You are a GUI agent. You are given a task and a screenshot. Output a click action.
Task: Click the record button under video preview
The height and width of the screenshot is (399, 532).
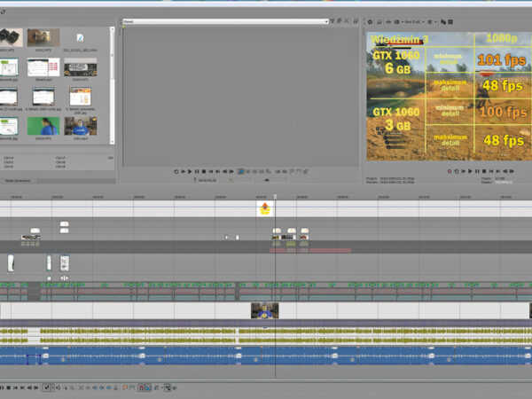(449, 171)
